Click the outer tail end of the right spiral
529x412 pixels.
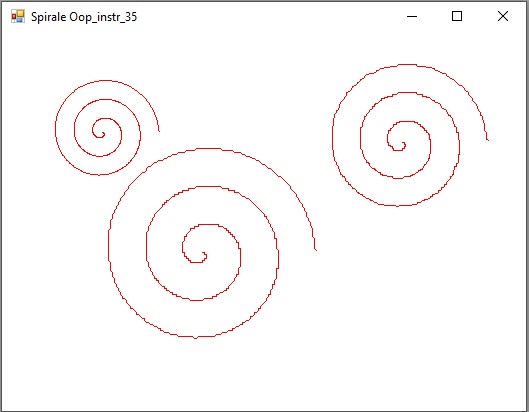pyautogui.click(x=488, y=139)
